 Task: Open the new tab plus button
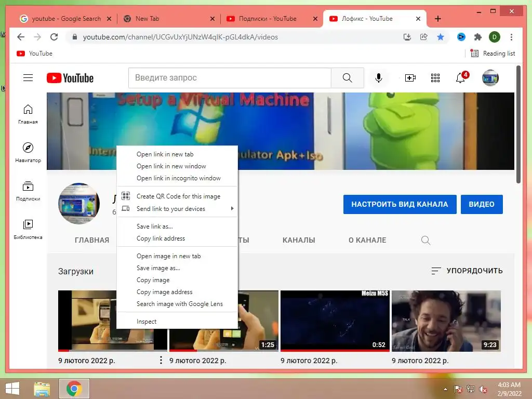[x=437, y=19]
